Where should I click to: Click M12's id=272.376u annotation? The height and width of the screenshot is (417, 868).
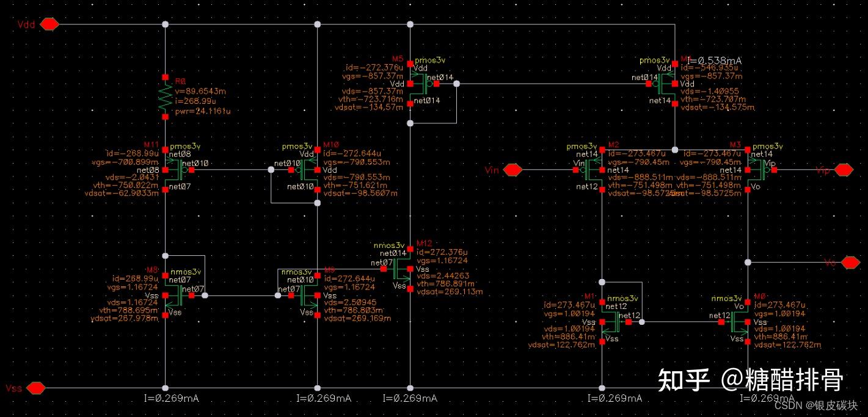click(442, 252)
